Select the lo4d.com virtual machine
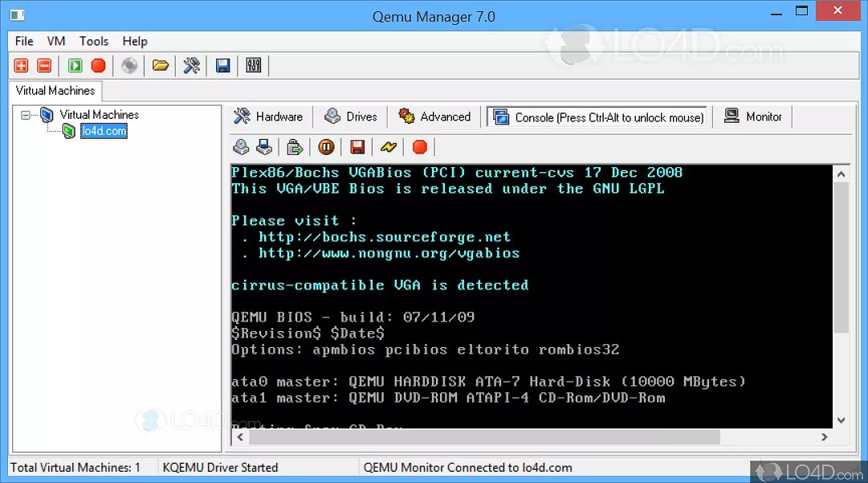Viewport: 868px width, 483px height. [104, 131]
